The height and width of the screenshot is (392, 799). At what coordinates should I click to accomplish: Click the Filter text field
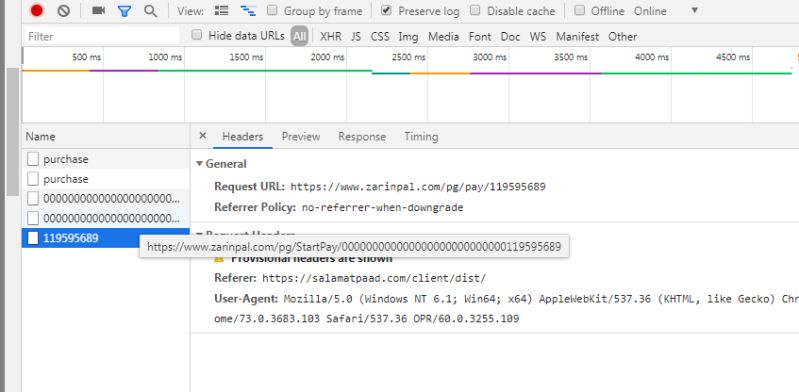coord(102,36)
